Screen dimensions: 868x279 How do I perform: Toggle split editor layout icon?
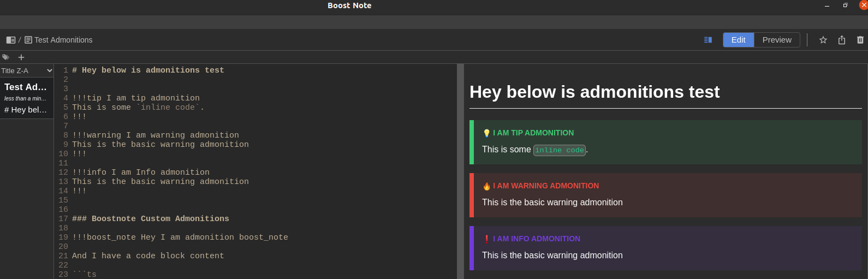708,40
